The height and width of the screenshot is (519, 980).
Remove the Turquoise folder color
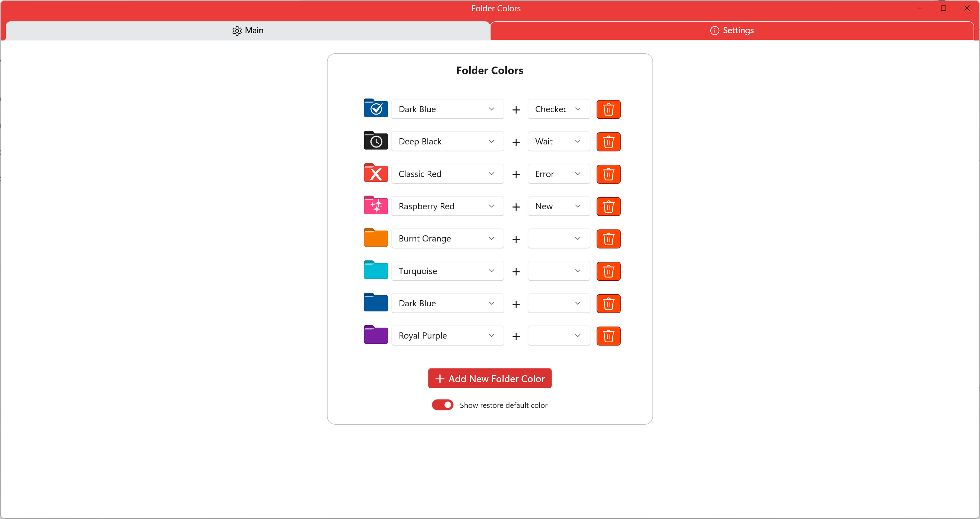(608, 271)
